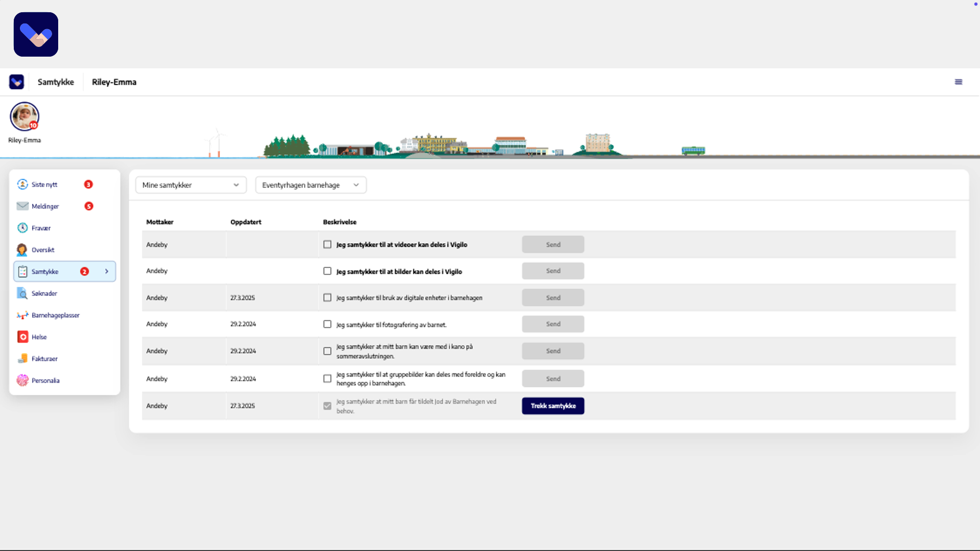The width and height of the screenshot is (980, 551).
Task: Open Eventyrhagen barnehage dropdown
Action: tap(310, 185)
